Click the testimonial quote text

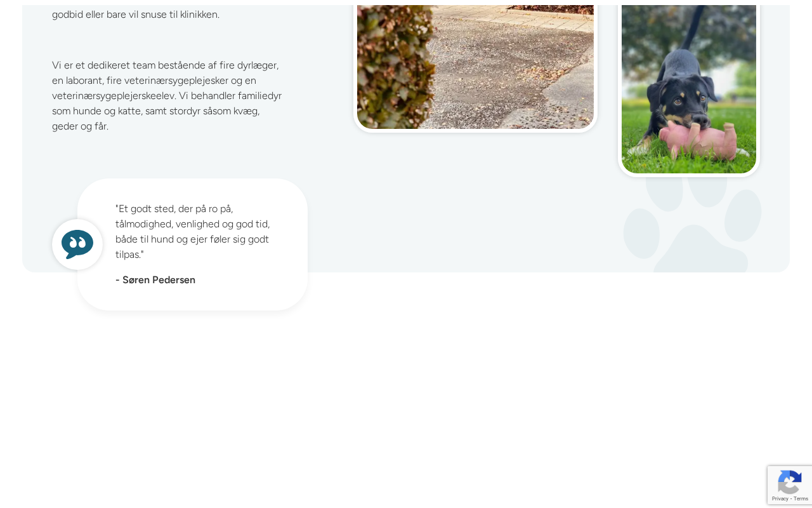point(193,232)
